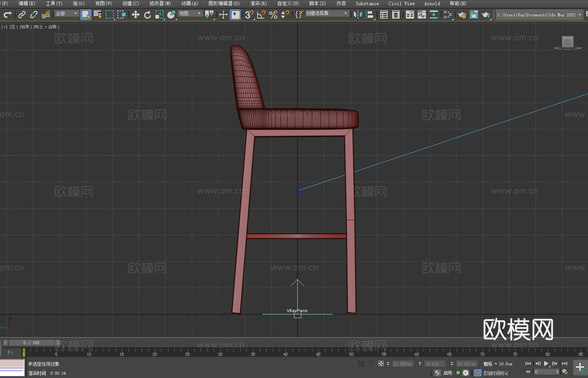Toggle Percent Snap
This screenshot has height=378, width=588.
point(273,14)
